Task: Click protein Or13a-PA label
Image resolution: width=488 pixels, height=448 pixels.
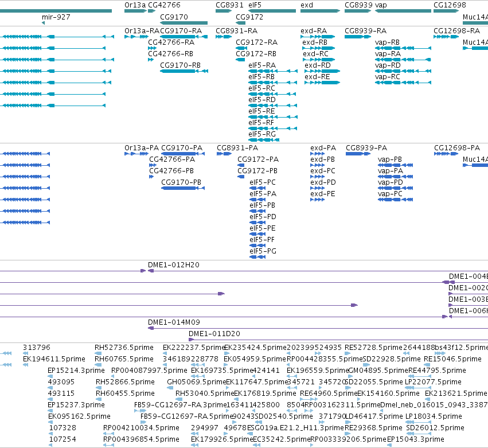Action: [x=142, y=148]
